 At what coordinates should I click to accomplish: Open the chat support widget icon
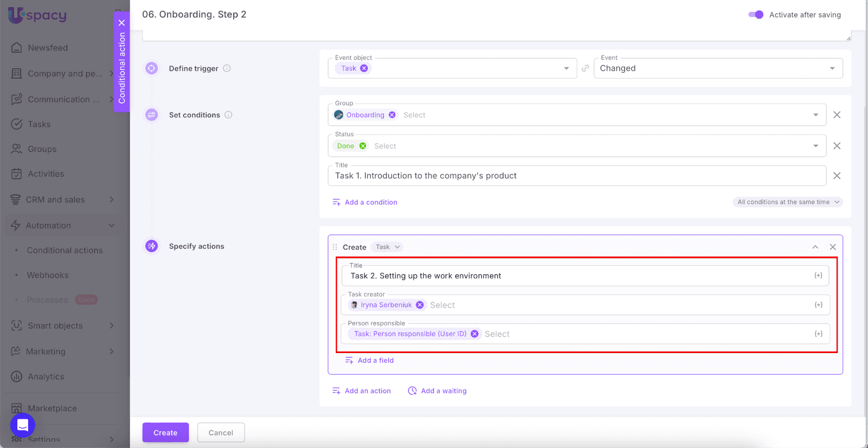click(23, 425)
